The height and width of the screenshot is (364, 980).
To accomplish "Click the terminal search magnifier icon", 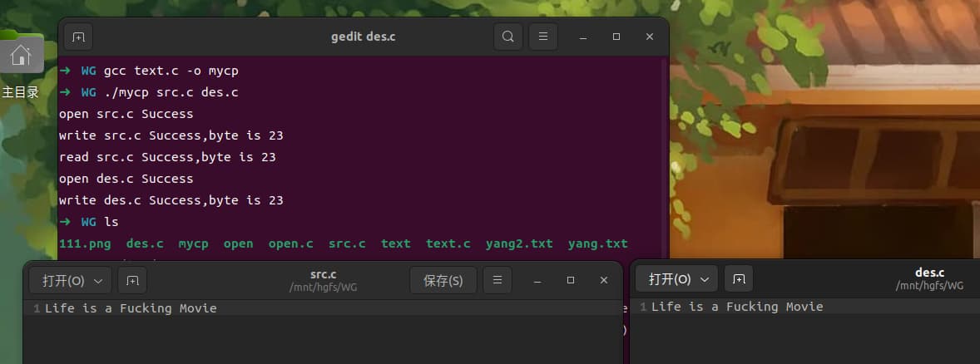I will (508, 37).
